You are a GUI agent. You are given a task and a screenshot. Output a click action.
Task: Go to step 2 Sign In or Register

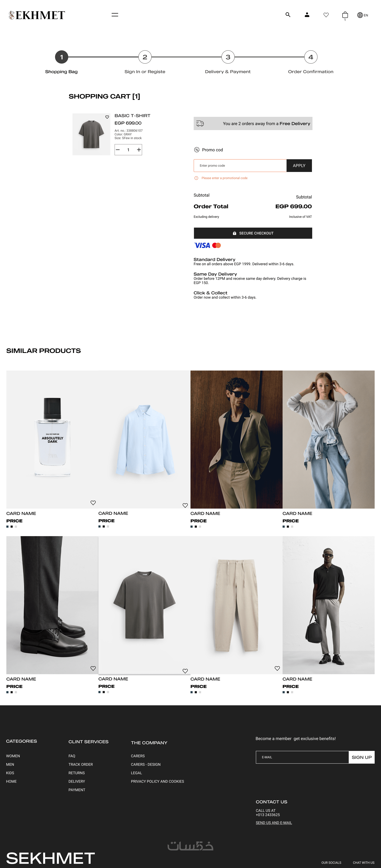pyautogui.click(x=145, y=57)
